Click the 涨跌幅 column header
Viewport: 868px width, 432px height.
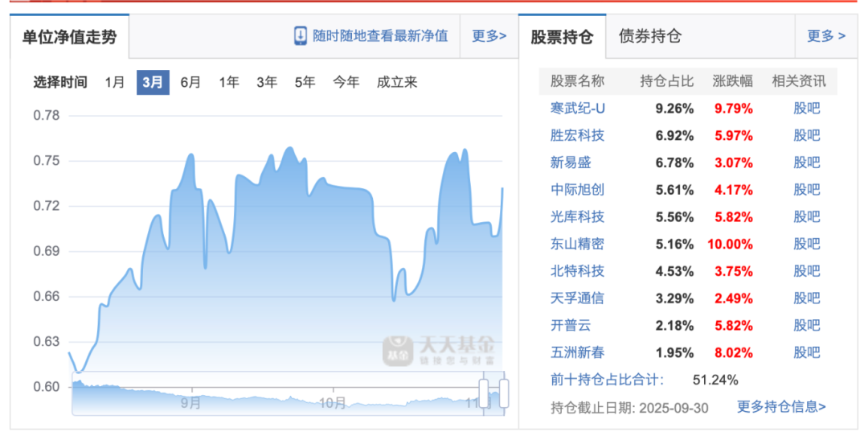point(732,81)
